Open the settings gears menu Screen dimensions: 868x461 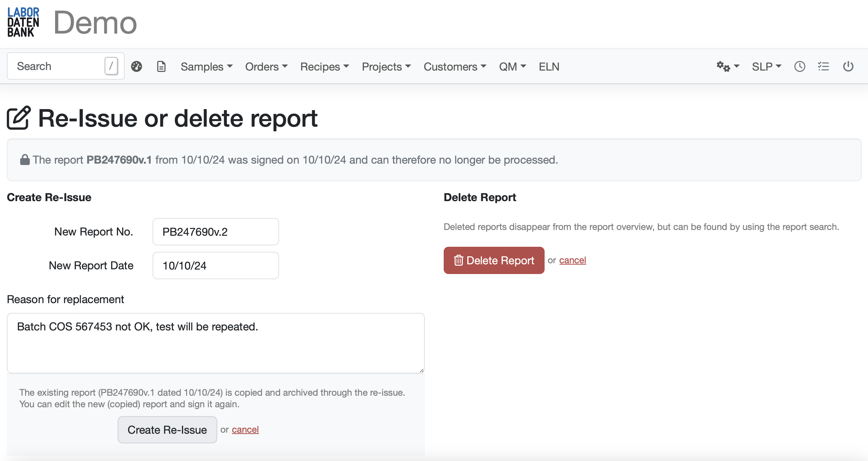point(728,66)
